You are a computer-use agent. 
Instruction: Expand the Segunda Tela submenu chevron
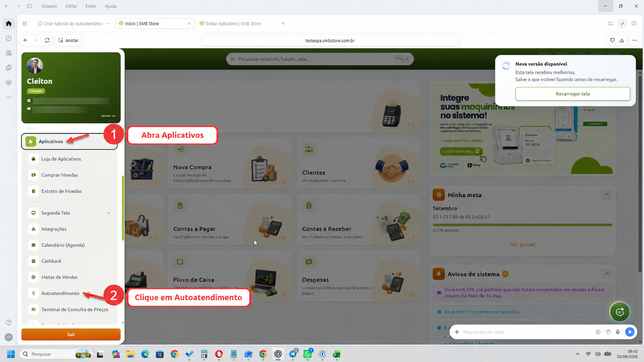click(109, 213)
